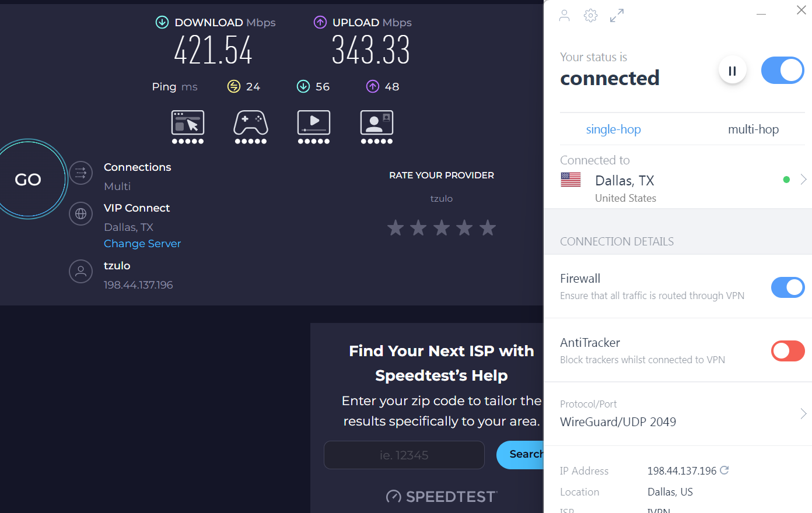Rate tzulo four stars
This screenshot has height=513, width=812.
pos(464,228)
